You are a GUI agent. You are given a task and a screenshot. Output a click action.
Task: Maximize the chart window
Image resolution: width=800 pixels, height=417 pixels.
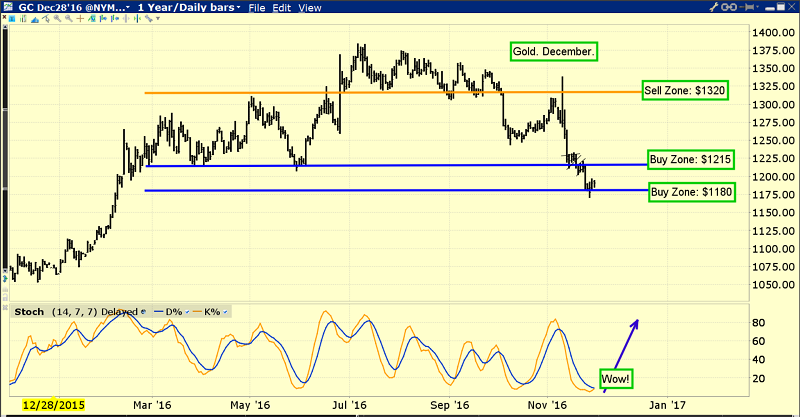pos(781,7)
